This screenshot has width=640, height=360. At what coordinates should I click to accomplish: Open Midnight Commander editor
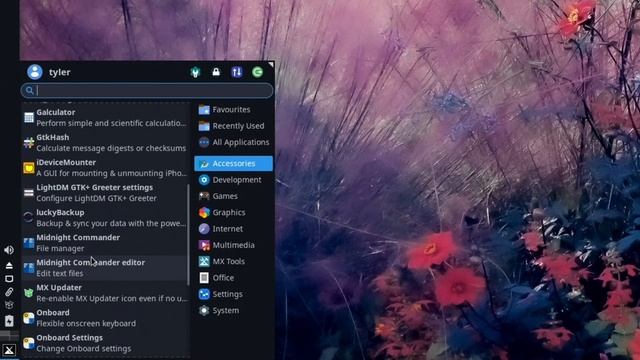pyautogui.click(x=105, y=268)
